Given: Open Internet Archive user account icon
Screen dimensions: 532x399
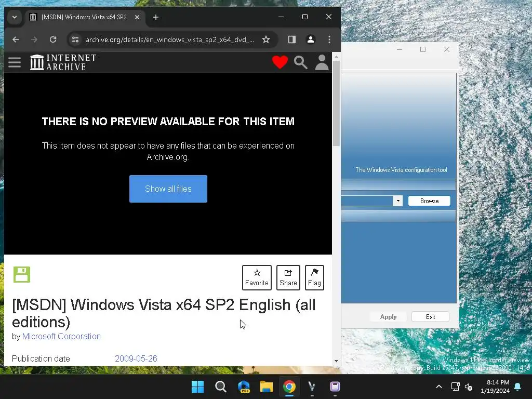Looking at the screenshot, I should pyautogui.click(x=322, y=62).
